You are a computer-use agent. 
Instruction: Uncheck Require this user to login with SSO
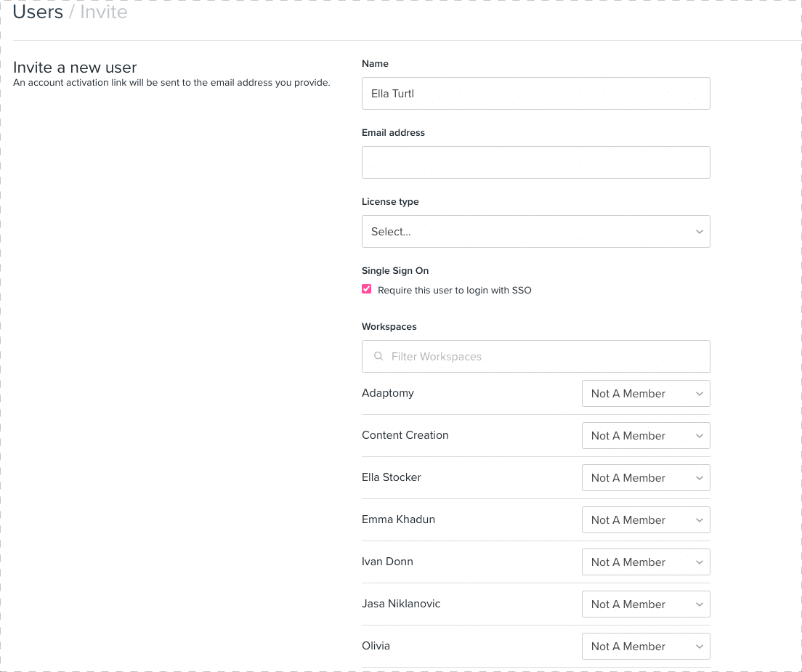click(367, 289)
